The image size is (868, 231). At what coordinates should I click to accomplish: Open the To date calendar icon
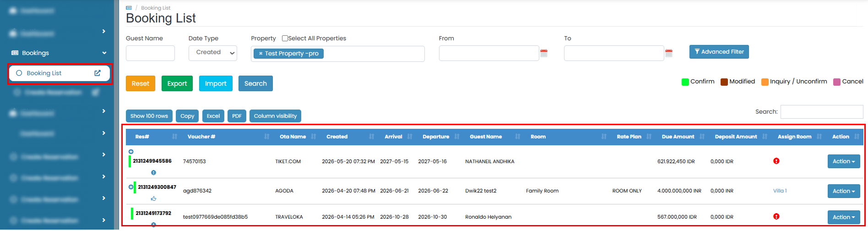pyautogui.click(x=669, y=53)
